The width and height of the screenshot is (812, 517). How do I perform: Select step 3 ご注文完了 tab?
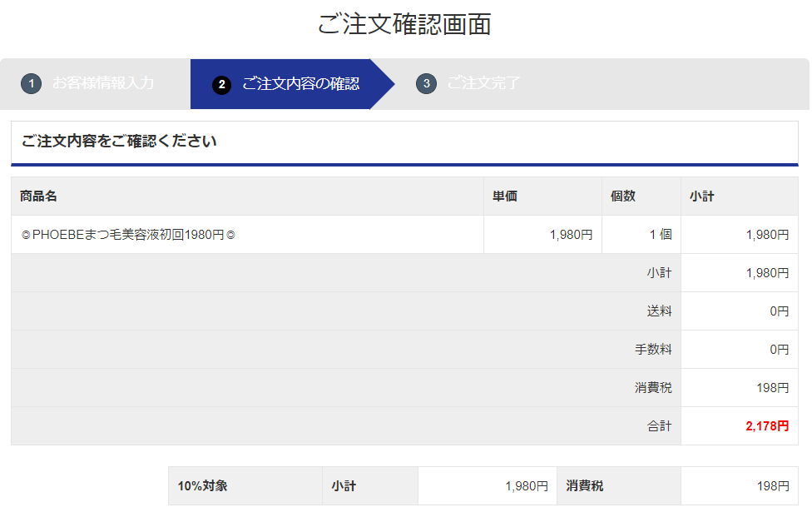coord(468,83)
